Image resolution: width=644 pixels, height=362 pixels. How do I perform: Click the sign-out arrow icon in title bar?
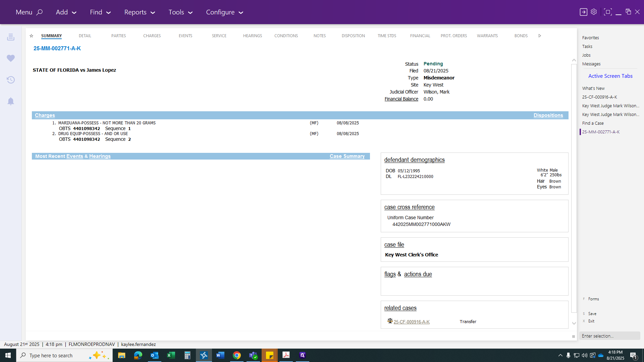coord(583,12)
